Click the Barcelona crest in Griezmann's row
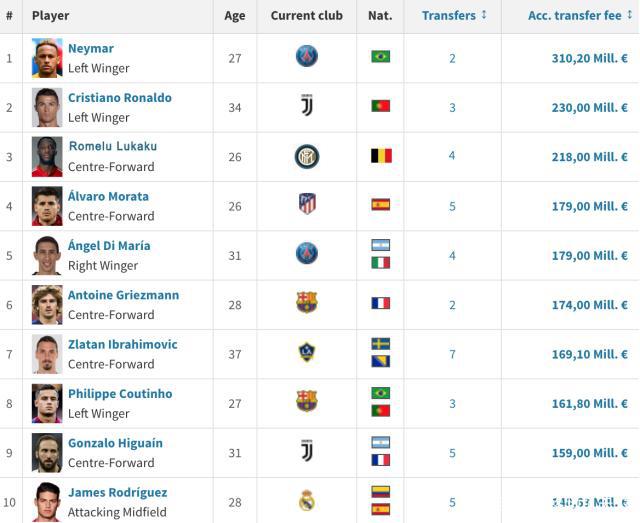640x523 pixels. coord(307,303)
